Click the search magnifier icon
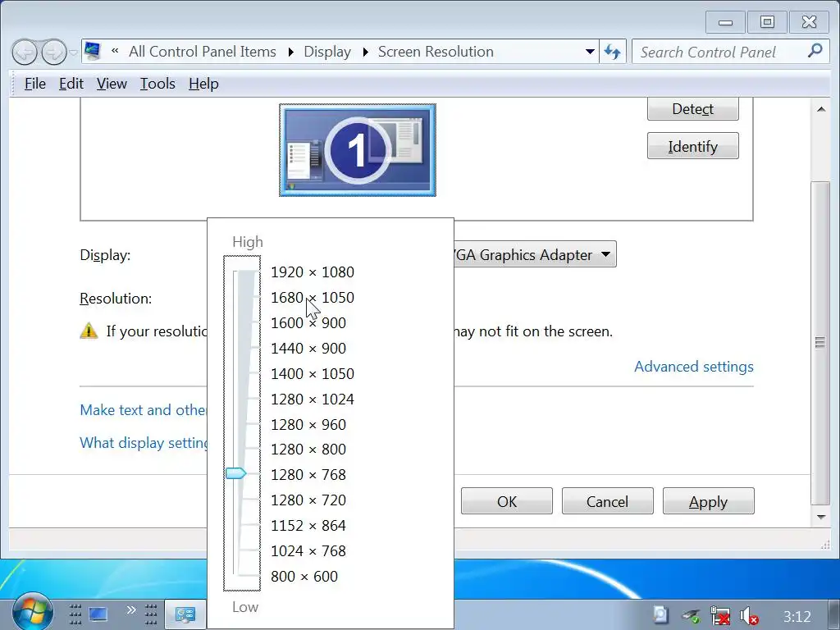Screen dimensions: 840x630 click(815, 51)
